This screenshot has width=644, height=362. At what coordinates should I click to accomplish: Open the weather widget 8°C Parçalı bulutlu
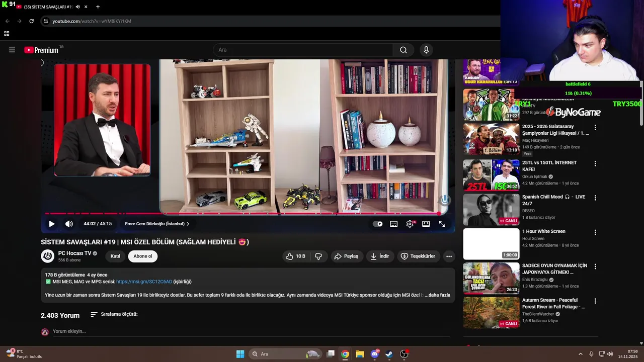(x=24, y=354)
